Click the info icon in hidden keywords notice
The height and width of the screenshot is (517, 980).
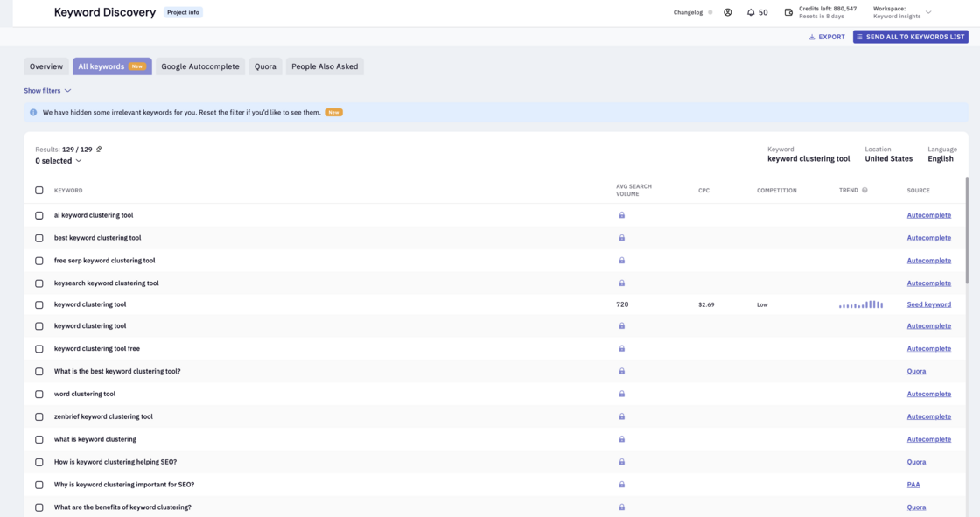[x=33, y=113]
